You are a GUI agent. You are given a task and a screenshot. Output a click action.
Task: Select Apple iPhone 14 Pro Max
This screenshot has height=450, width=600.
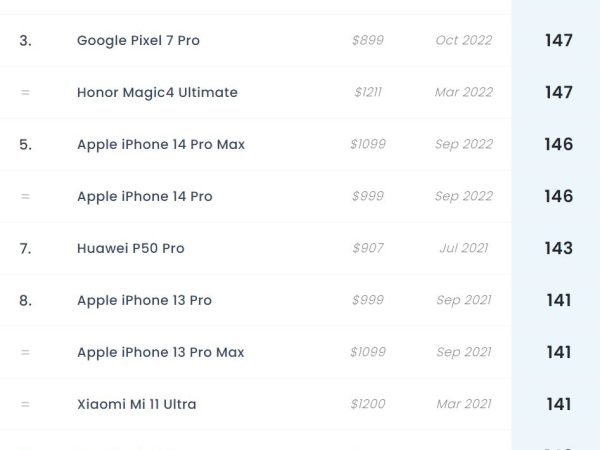(160, 144)
